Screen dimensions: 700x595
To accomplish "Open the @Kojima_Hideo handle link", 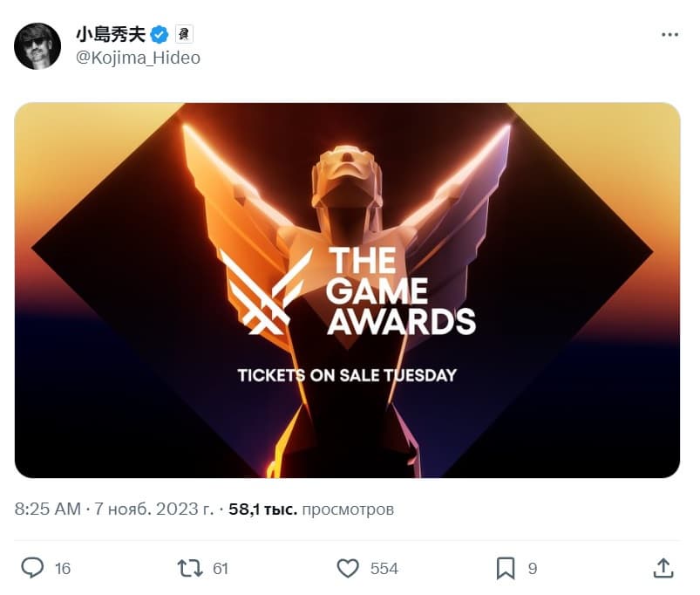I will 138,58.
